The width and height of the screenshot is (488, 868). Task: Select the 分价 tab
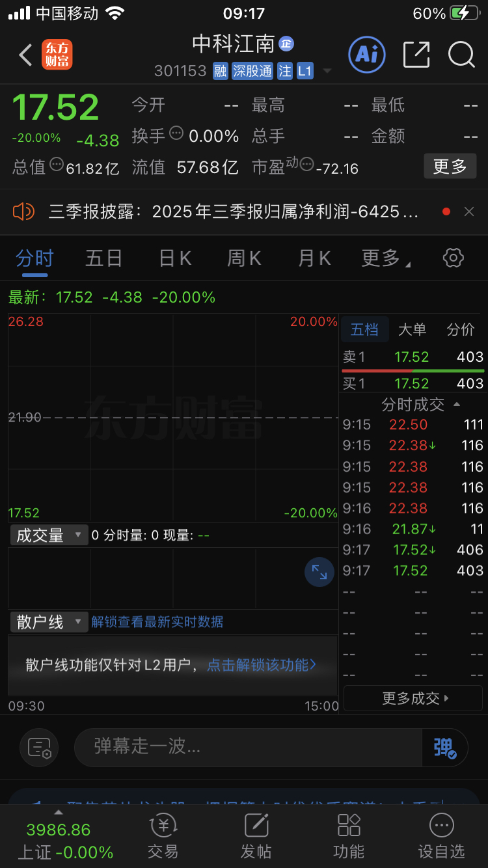[461, 330]
